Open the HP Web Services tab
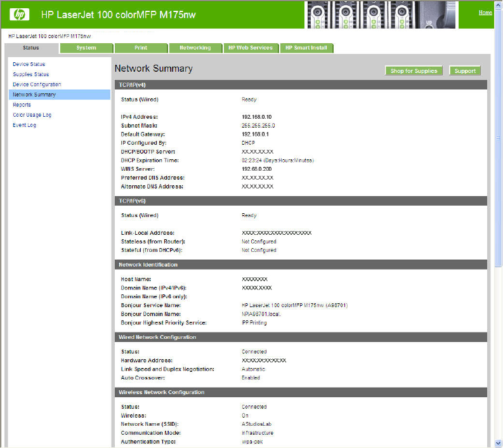The height and width of the screenshot is (448, 503). click(x=251, y=48)
